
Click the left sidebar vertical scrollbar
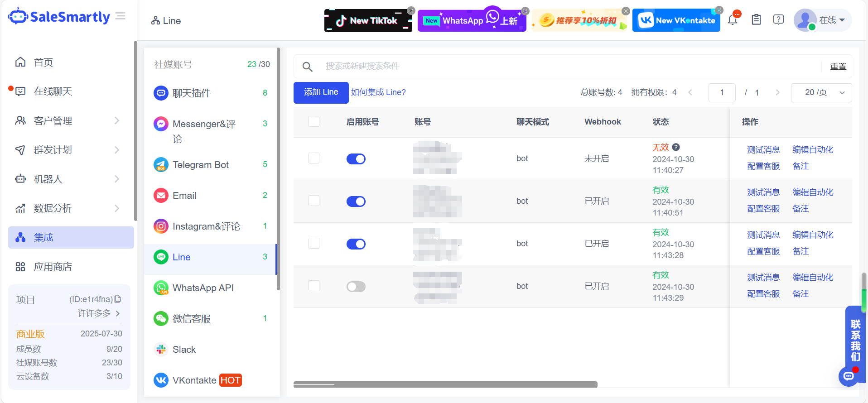(135, 131)
